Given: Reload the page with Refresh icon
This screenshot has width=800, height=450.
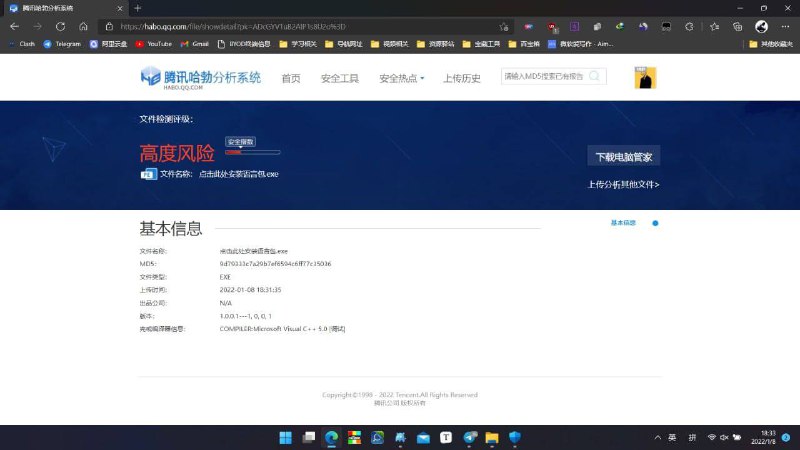Looking at the screenshot, I should 60,27.
